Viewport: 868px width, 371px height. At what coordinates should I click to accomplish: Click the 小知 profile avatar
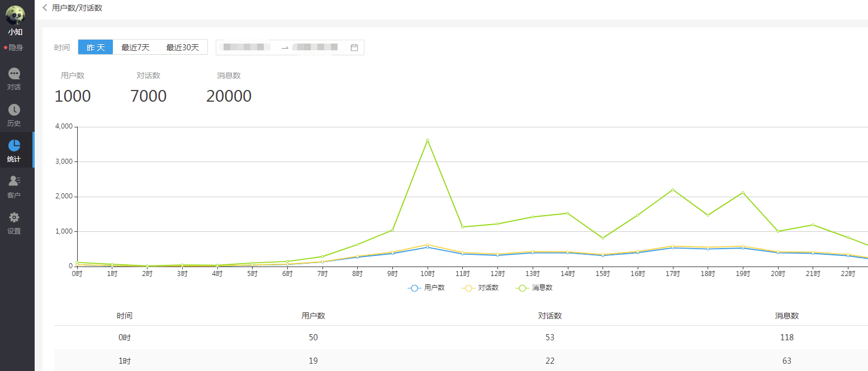coord(15,15)
